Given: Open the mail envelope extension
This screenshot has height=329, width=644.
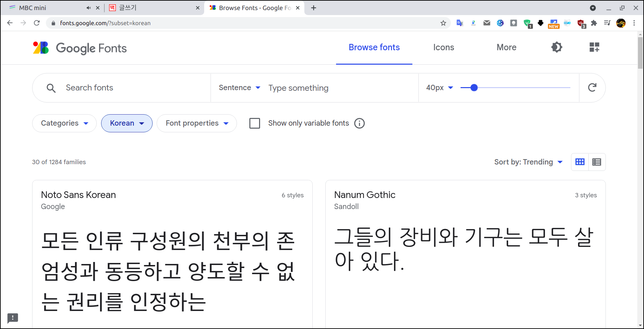Looking at the screenshot, I should (x=487, y=23).
